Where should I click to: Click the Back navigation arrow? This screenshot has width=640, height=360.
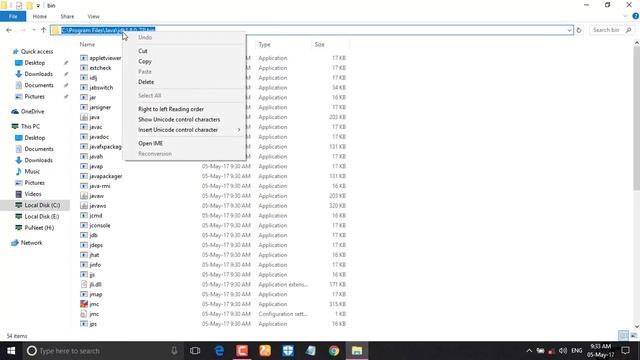(x=9, y=30)
